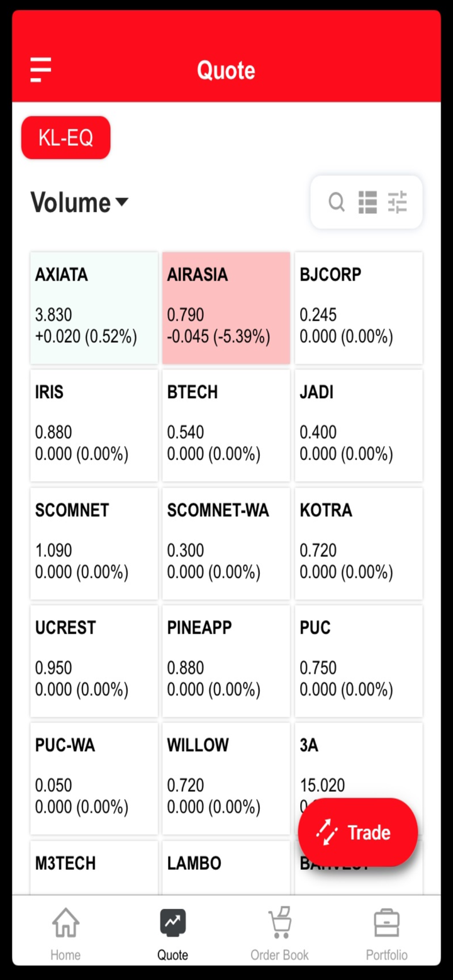Expand the Volume sort dropdown
This screenshot has height=980, width=453.
[79, 203]
